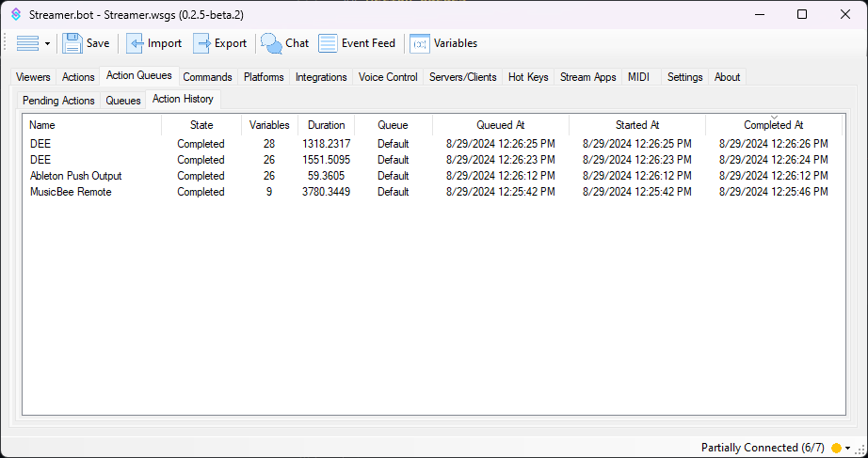This screenshot has height=458, width=868.
Task: Click the Export arrow icon
Action: pos(202,43)
